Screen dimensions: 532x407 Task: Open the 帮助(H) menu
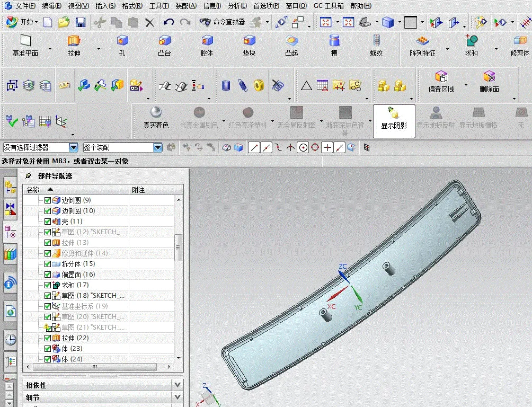(361, 6)
